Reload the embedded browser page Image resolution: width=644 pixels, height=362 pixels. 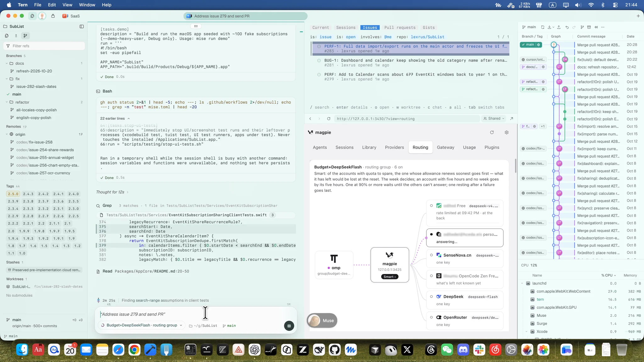[x=329, y=118]
